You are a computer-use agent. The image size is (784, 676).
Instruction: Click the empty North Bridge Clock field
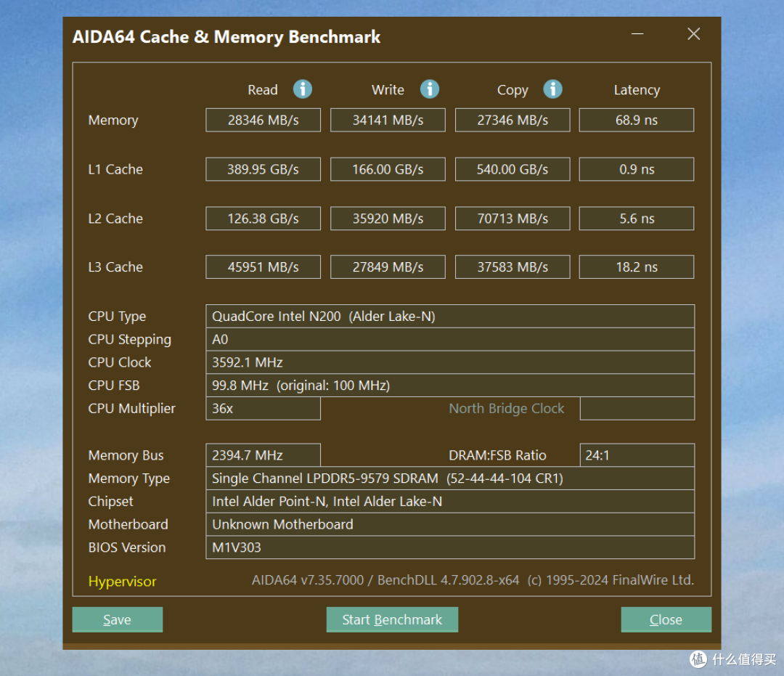637,409
